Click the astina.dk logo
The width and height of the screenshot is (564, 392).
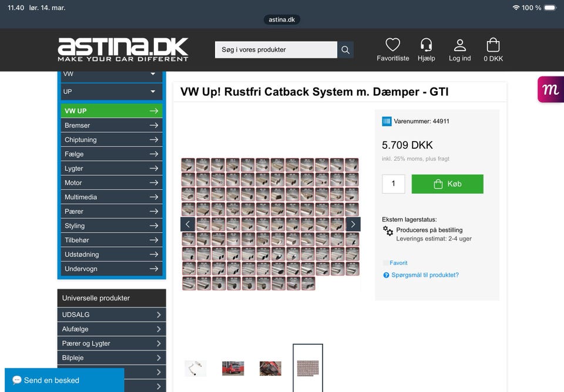tap(123, 49)
